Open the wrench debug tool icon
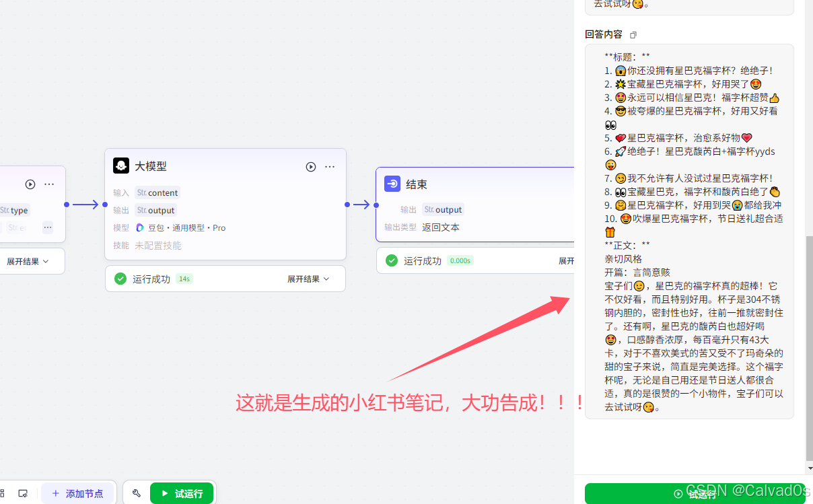The image size is (813, 504). (x=137, y=493)
